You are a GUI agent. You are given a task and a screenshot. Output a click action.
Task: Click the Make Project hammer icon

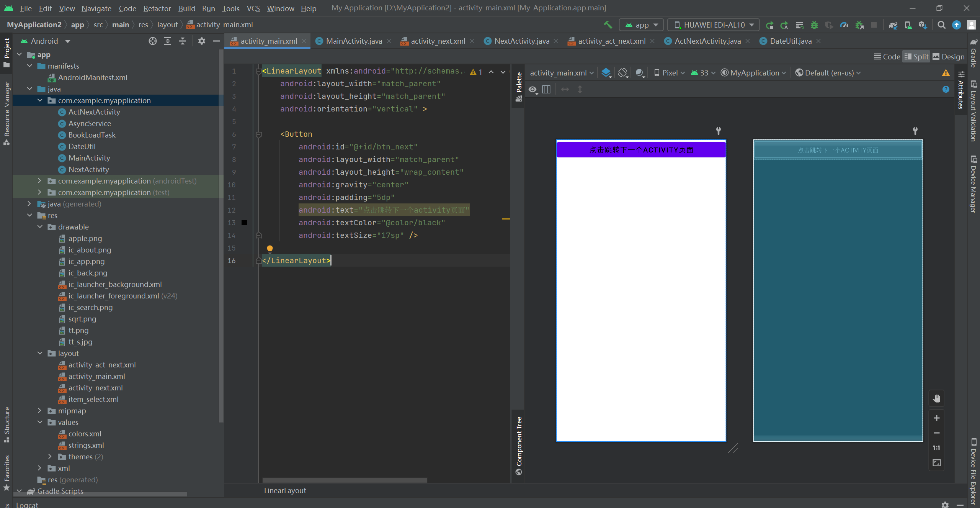click(608, 25)
